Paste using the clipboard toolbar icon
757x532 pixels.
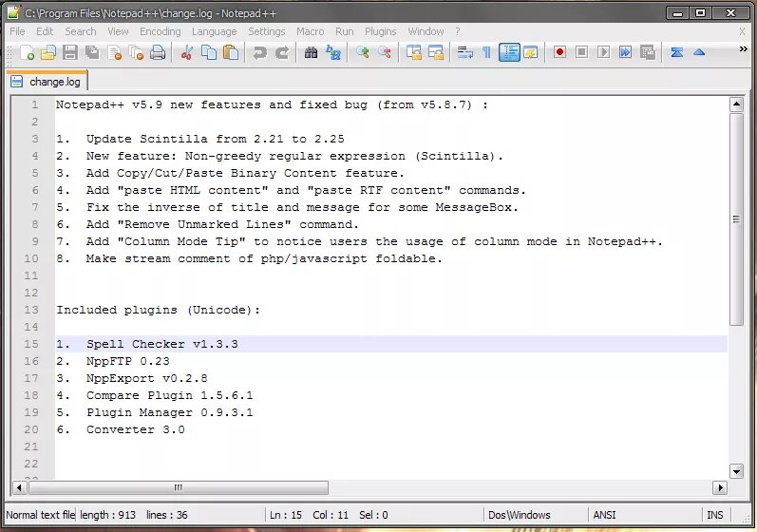coord(231,52)
